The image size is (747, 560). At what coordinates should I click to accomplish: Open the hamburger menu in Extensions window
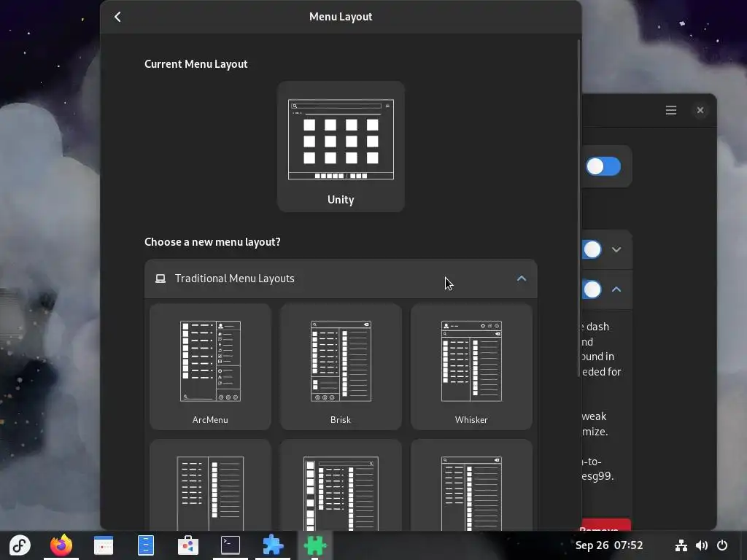[671, 111]
